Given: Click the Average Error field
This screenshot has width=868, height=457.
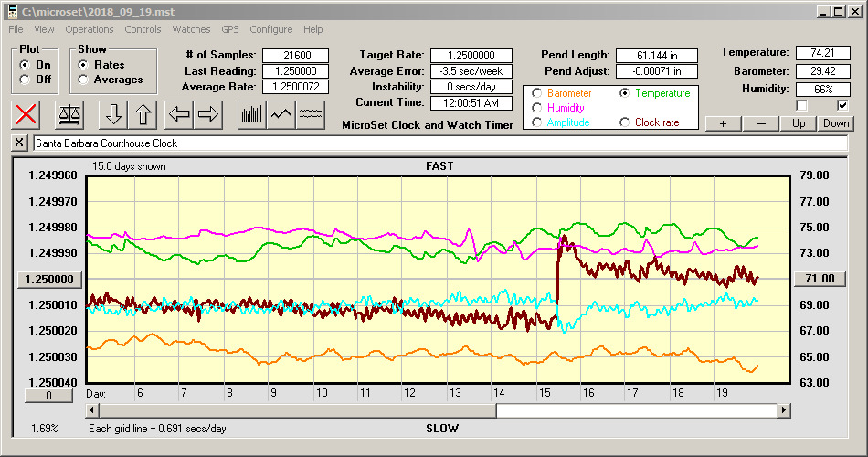Looking at the screenshot, I should (471, 71).
